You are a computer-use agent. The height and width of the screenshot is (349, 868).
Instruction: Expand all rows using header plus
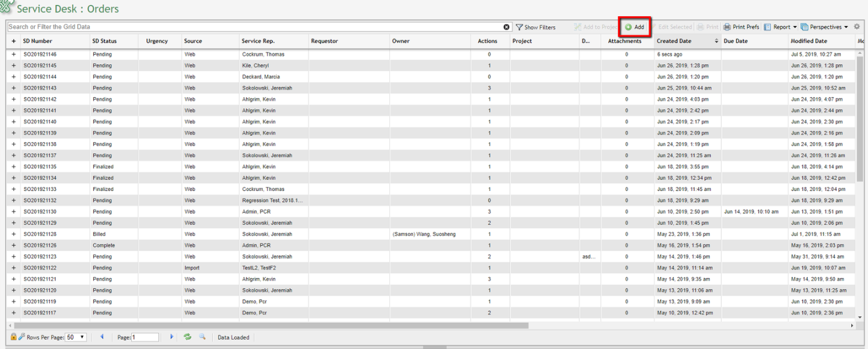(x=13, y=41)
